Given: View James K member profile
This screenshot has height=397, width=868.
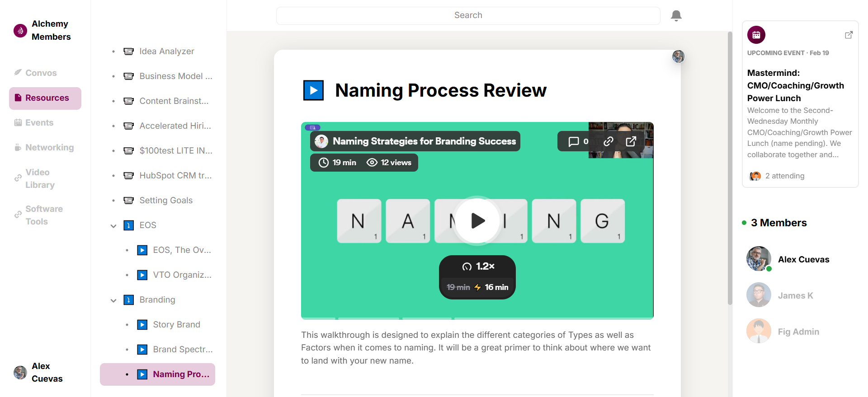Looking at the screenshot, I should pos(795,295).
